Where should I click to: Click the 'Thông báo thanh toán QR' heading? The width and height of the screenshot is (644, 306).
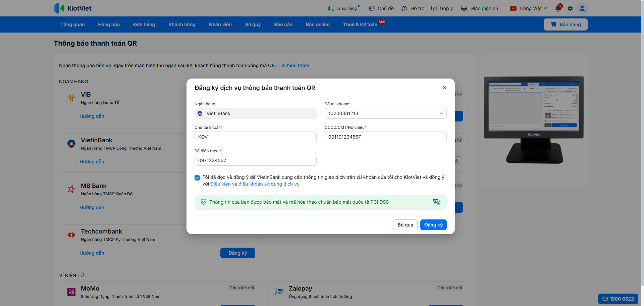click(95, 43)
